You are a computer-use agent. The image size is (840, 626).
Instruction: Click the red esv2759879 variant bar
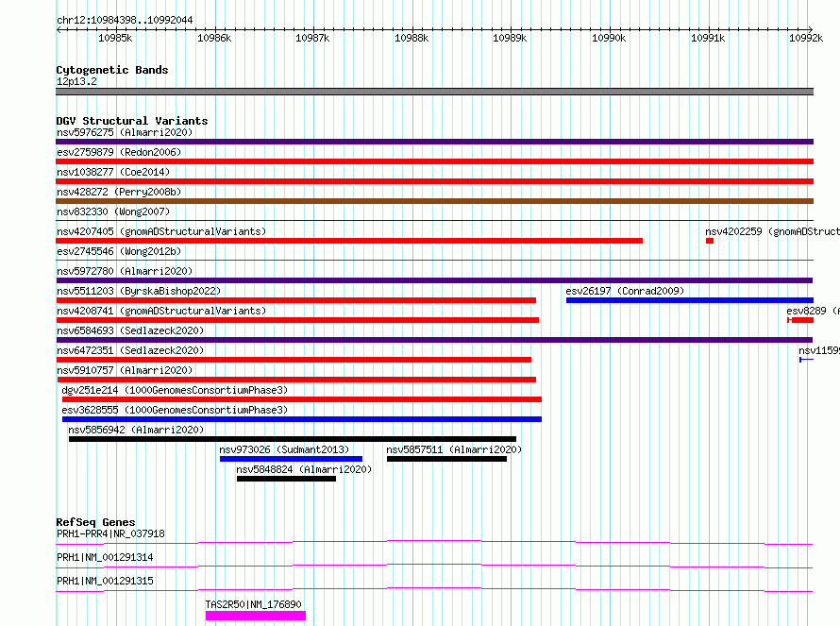(x=434, y=161)
